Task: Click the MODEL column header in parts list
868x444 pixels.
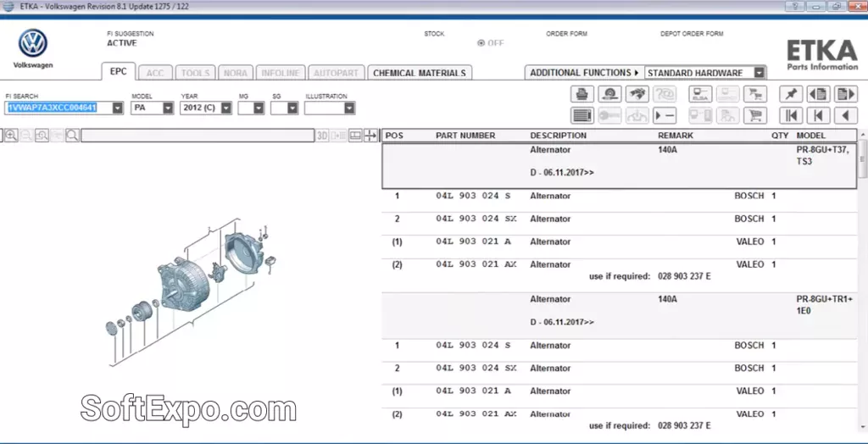Action: click(x=811, y=136)
